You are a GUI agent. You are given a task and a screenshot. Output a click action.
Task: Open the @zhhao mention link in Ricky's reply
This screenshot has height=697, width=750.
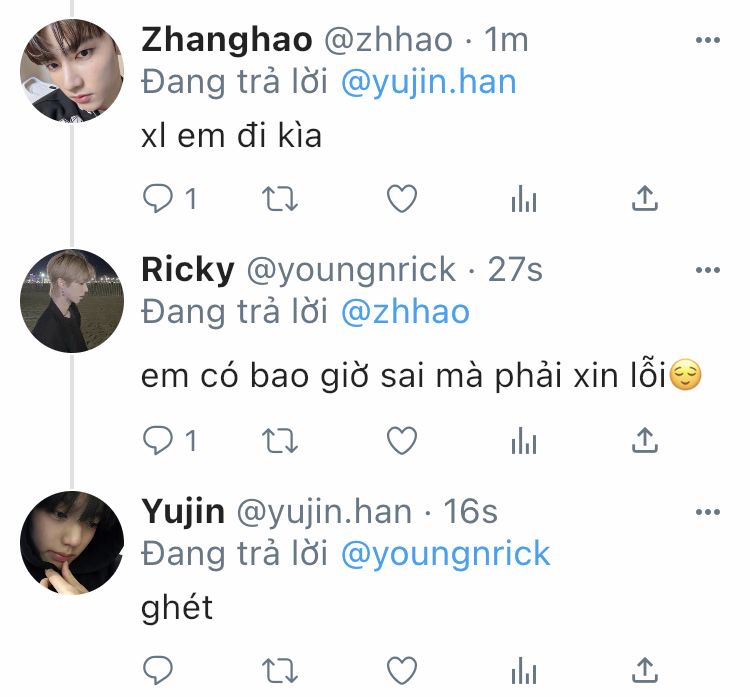[x=405, y=312]
